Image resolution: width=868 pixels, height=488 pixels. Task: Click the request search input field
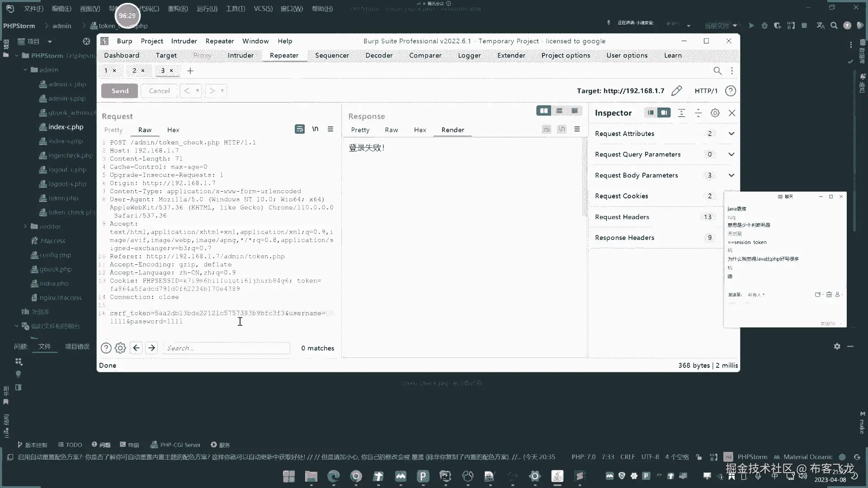point(226,348)
